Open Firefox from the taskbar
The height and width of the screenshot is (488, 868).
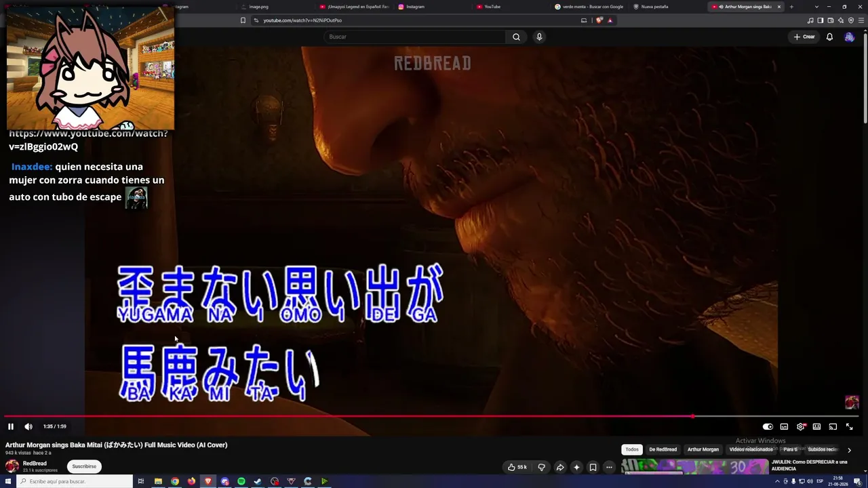(191, 481)
